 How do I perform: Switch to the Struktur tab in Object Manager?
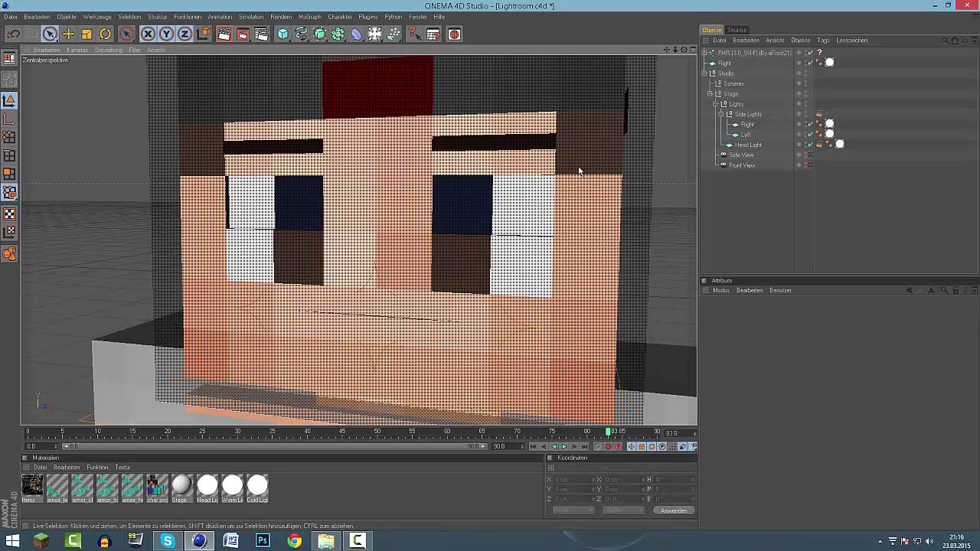point(737,30)
